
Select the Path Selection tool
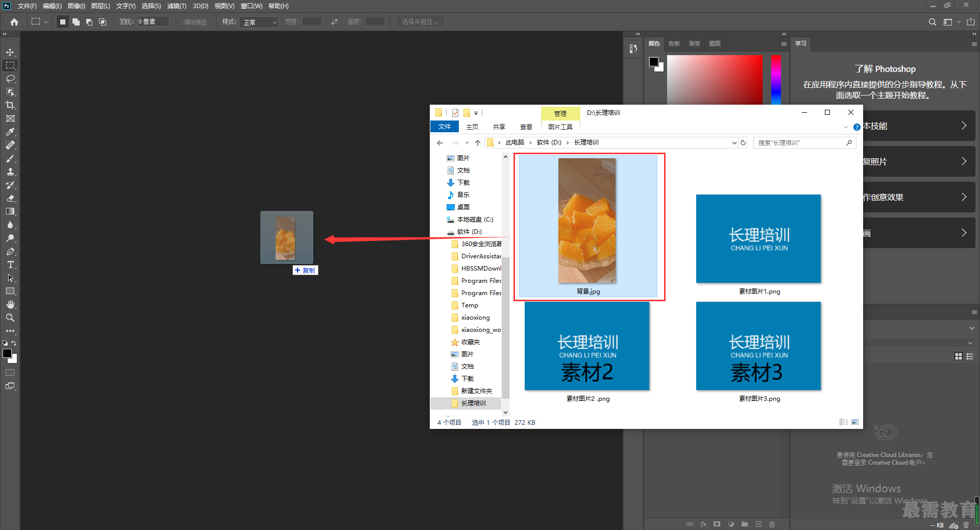point(10,278)
